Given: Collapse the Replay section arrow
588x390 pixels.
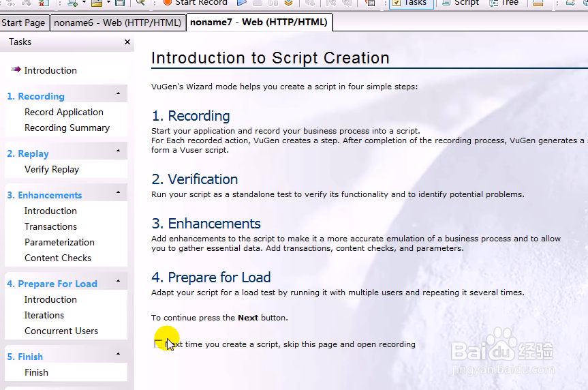Looking at the screenshot, I should [118, 151].
